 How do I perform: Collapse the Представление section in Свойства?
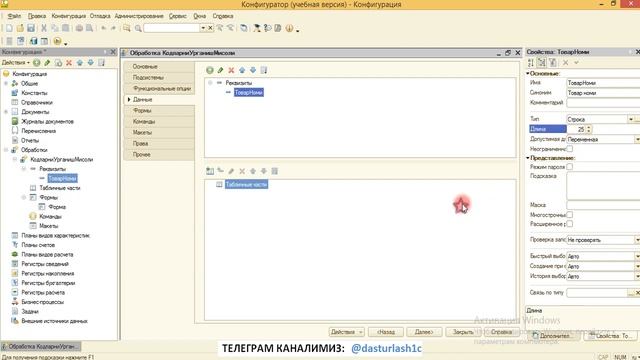[528, 158]
